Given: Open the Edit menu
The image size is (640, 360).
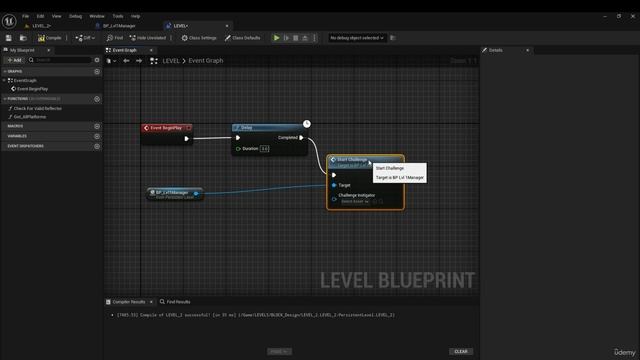Looking at the screenshot, I should pos(40,16).
